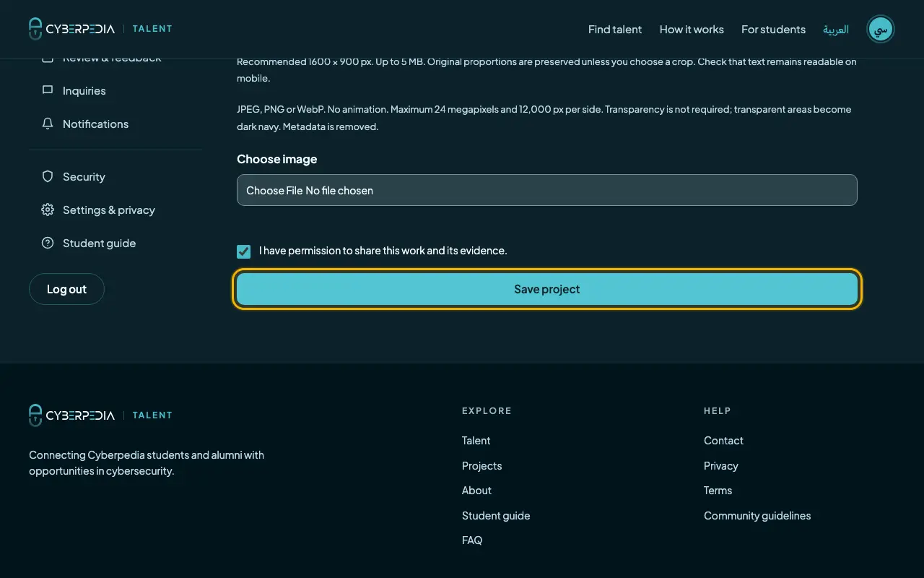Click the permission to share label text

[x=383, y=251]
